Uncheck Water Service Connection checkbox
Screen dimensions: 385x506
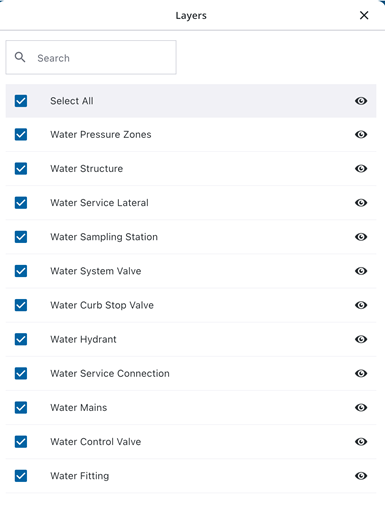21,373
